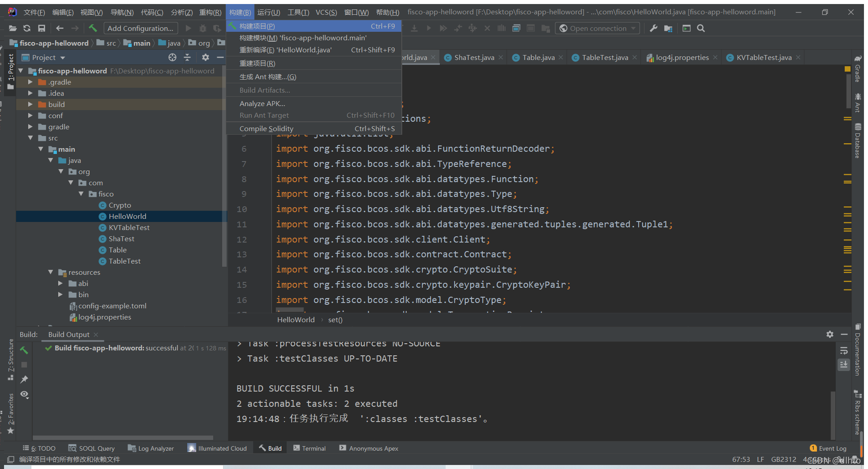
Task: Click the rebuild hammer icon in the Build panel
Action: [x=24, y=350]
